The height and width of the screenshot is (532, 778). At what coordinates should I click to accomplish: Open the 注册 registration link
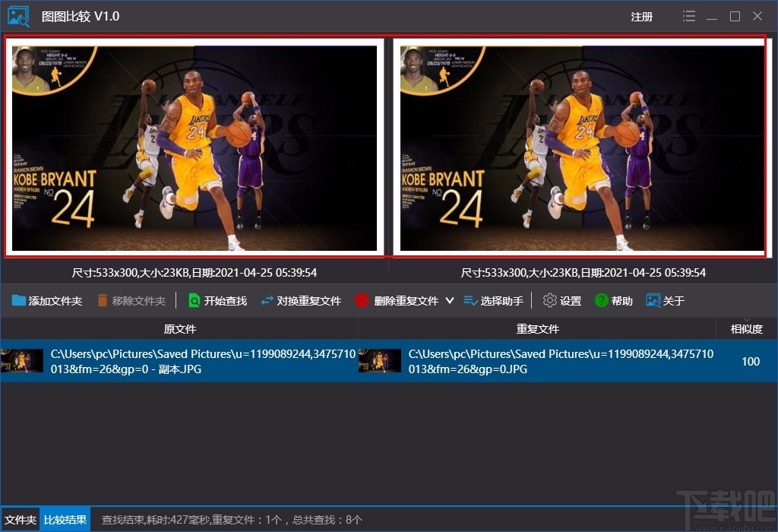click(x=641, y=17)
